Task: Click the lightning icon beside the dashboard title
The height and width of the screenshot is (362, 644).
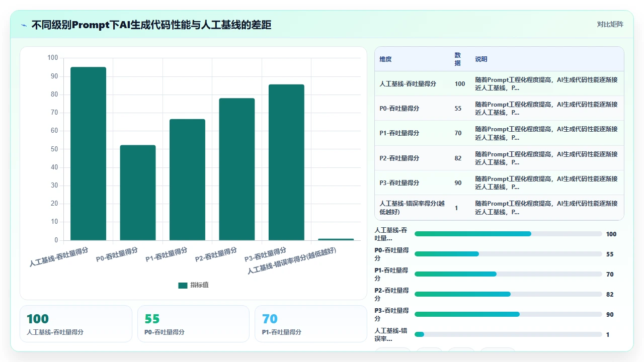Action: pyautogui.click(x=24, y=25)
